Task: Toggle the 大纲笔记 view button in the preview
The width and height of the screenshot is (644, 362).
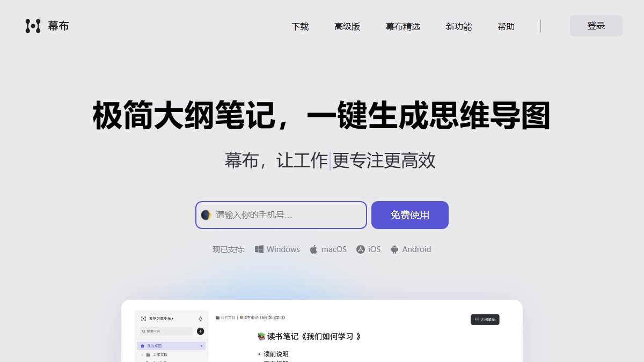Action: point(485,320)
